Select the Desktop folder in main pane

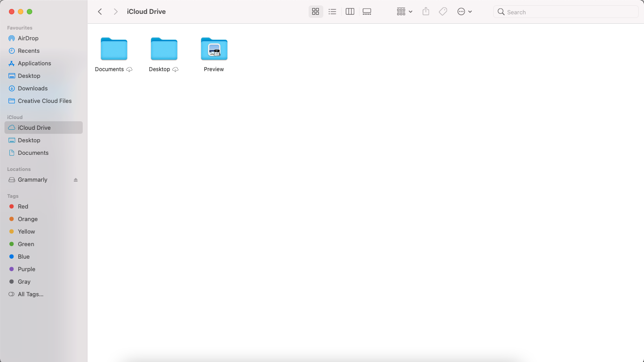[164, 49]
